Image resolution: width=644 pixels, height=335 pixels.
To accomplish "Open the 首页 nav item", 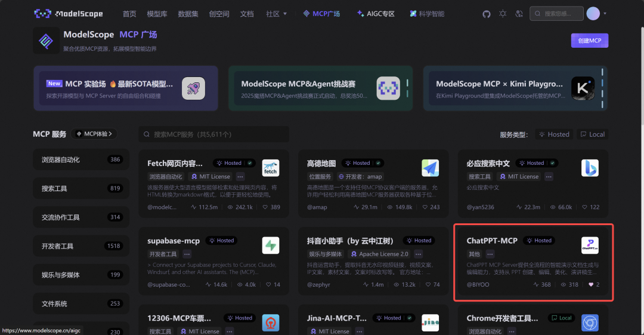I will click(x=129, y=14).
